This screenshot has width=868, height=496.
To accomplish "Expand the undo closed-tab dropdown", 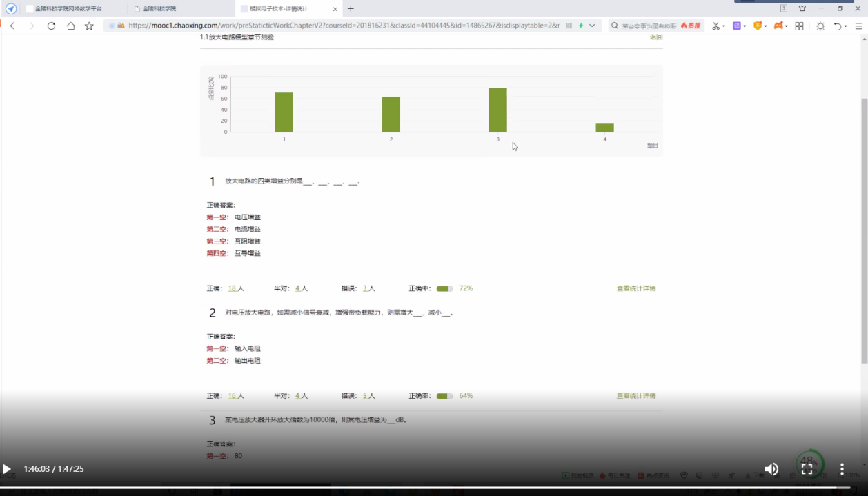I will 846,26.
